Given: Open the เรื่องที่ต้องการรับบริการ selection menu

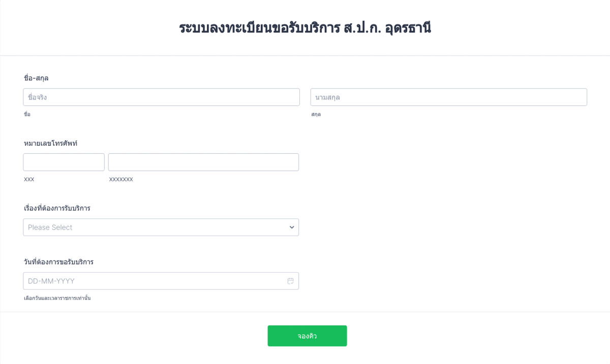Looking at the screenshot, I should coord(161,227).
